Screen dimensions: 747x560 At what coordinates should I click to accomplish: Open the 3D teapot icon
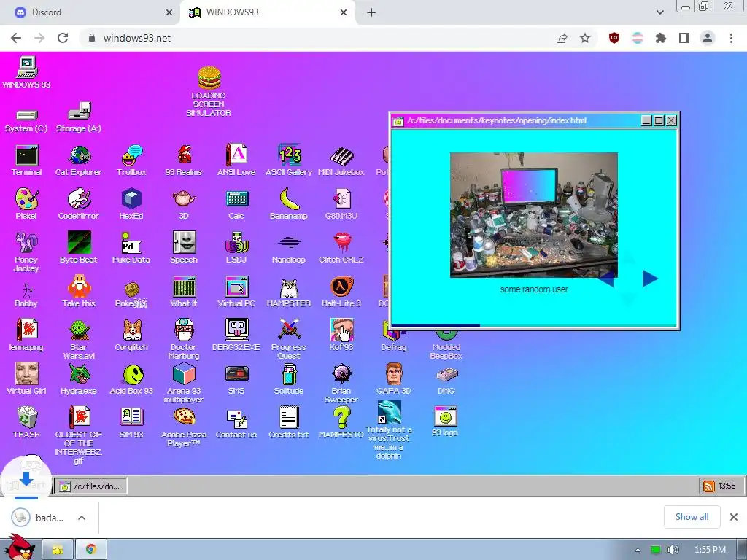click(184, 198)
